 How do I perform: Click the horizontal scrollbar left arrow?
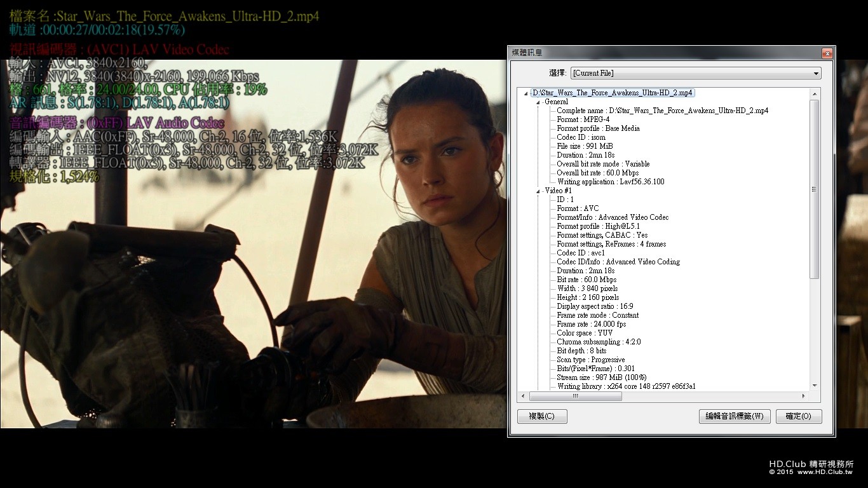point(524,396)
